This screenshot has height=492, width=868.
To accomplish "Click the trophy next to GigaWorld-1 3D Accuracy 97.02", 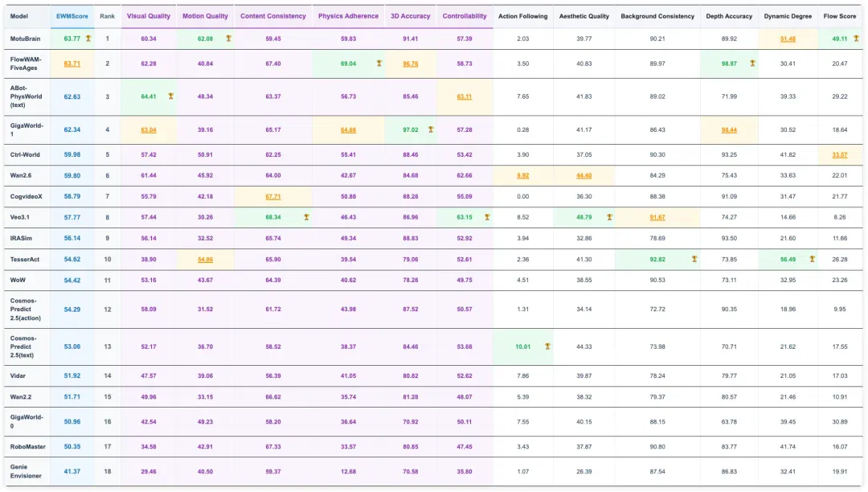I will pyautogui.click(x=431, y=129).
